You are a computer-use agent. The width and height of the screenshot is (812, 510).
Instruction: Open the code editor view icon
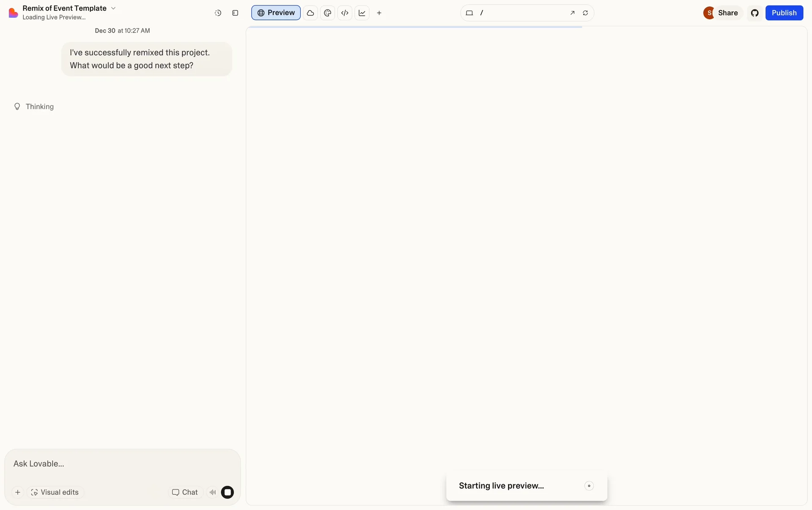(x=345, y=13)
